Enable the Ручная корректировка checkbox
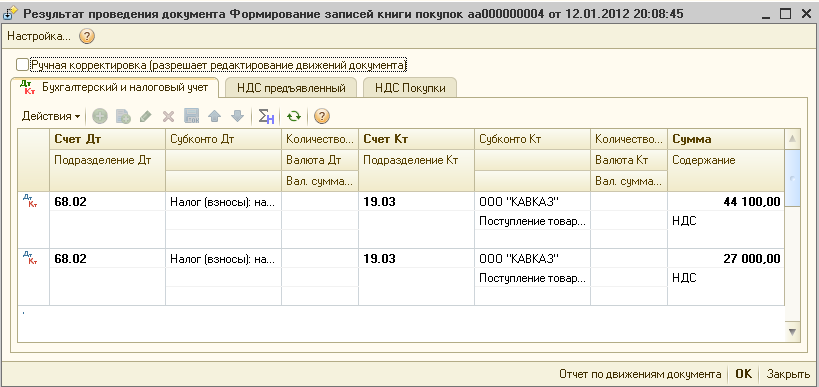The image size is (819, 387). [22, 65]
